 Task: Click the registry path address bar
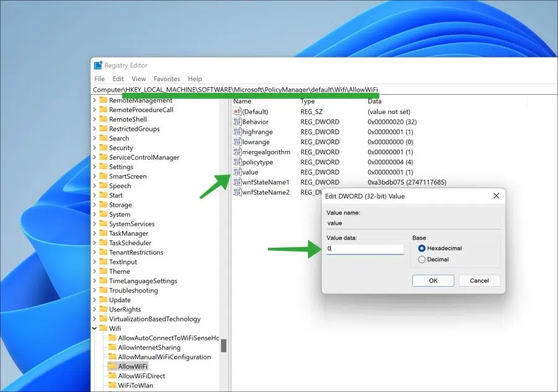pos(324,90)
